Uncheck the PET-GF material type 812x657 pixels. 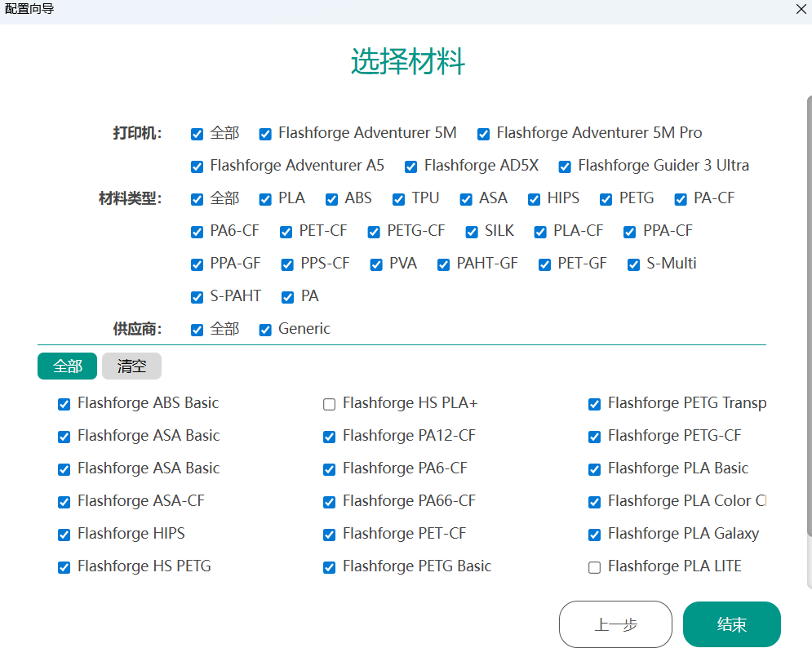[544, 264]
